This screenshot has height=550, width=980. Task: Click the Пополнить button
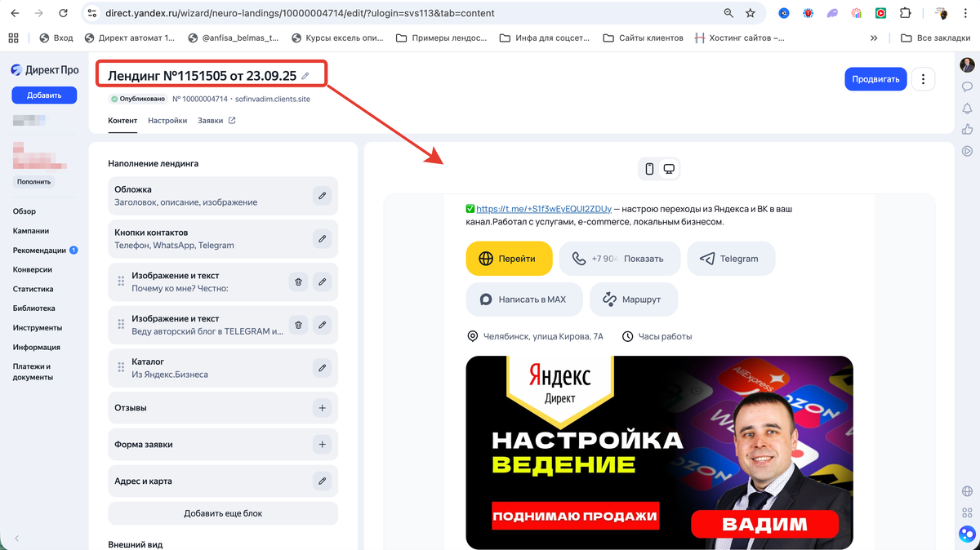(x=34, y=182)
